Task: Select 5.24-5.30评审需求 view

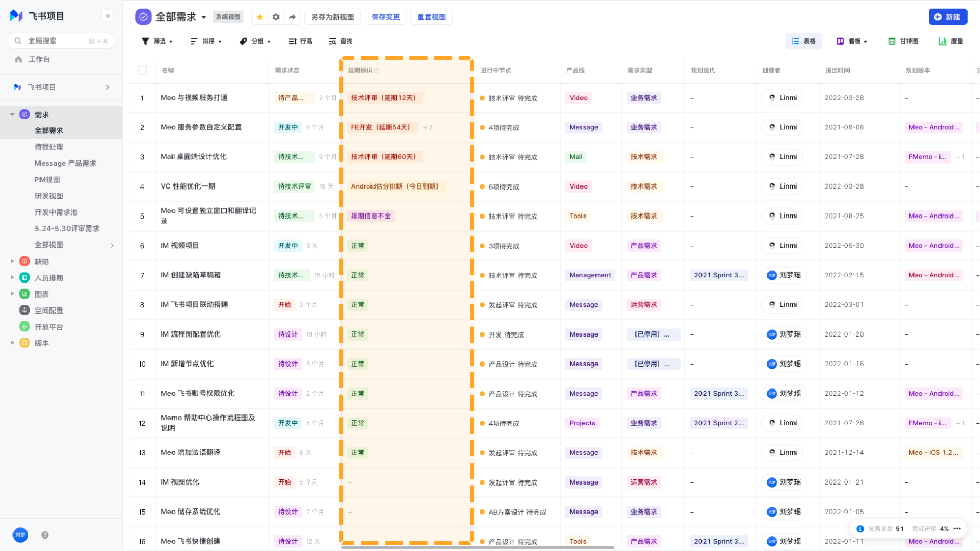Action: point(67,229)
